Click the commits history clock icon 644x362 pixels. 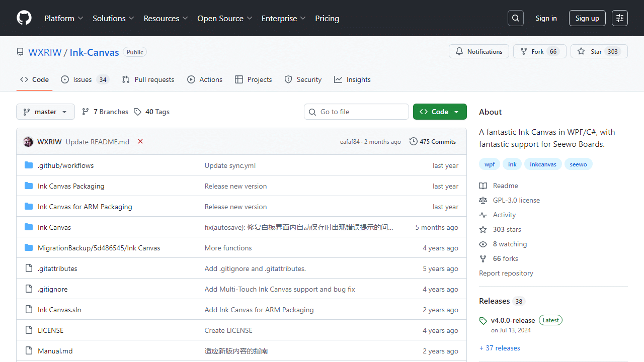[x=414, y=142]
